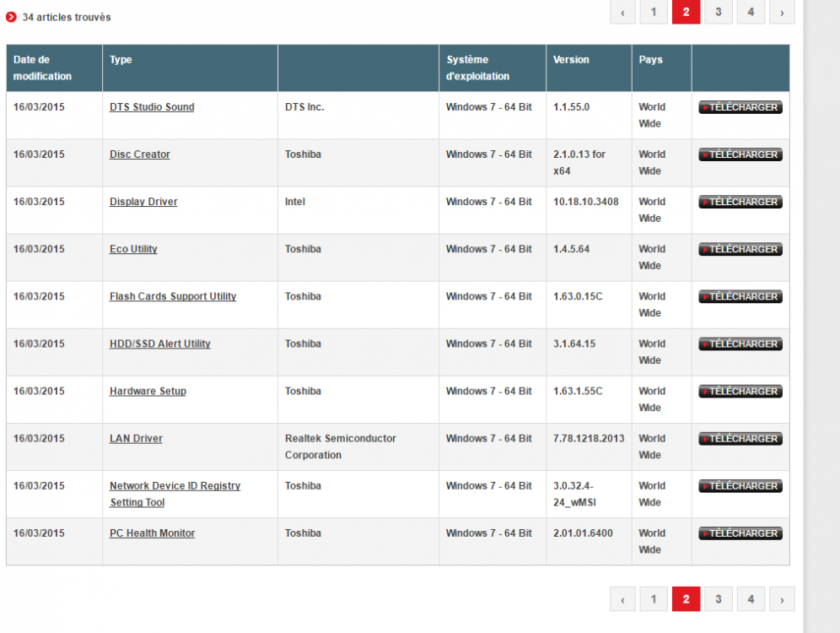Select page 4 in top pagination
The width and height of the screenshot is (840, 633).
coord(751,12)
